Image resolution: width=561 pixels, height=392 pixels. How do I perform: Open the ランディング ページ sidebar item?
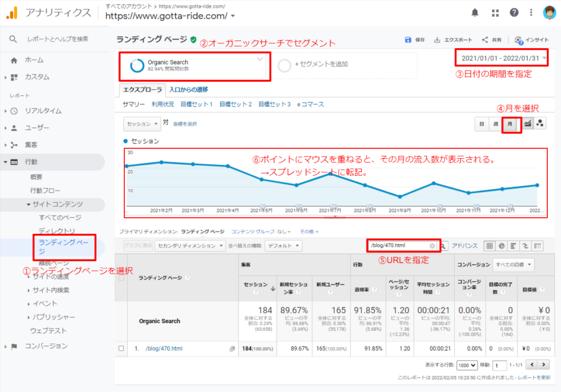[x=60, y=246]
